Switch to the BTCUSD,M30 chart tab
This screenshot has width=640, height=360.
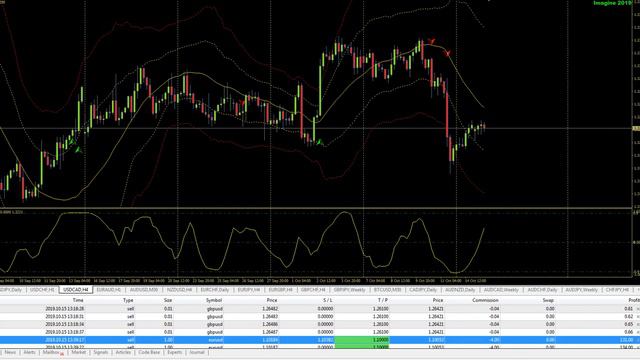point(387,290)
